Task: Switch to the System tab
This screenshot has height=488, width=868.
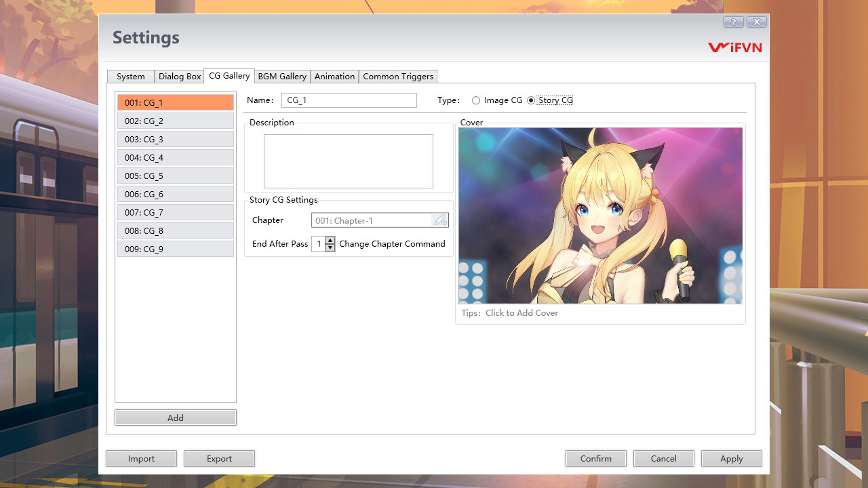Action: [x=130, y=76]
